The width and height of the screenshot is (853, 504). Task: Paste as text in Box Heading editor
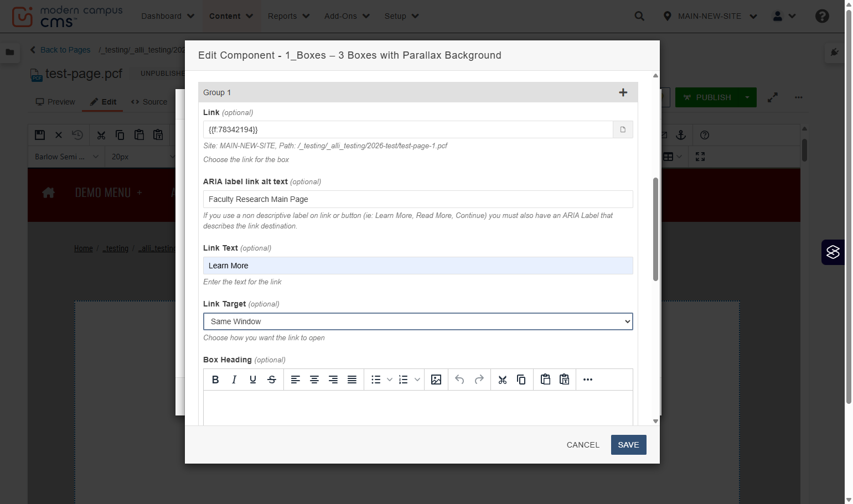[564, 380]
